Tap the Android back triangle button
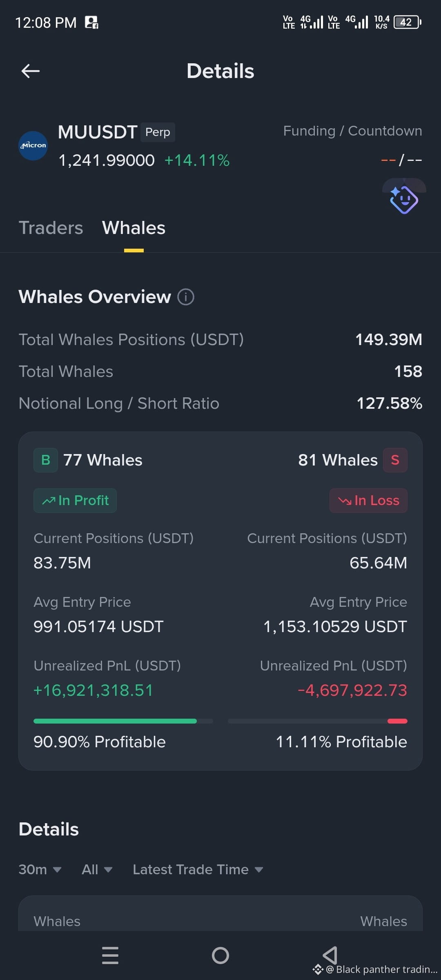 (x=330, y=955)
